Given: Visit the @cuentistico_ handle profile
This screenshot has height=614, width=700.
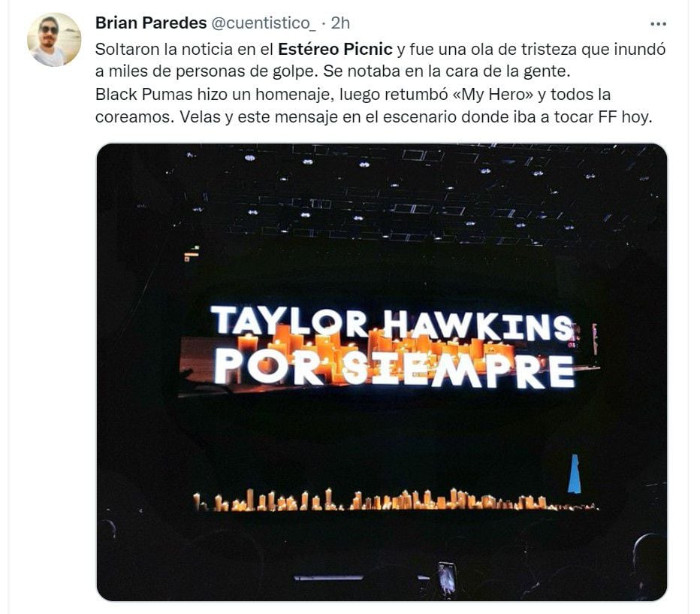Looking at the screenshot, I should 262,23.
